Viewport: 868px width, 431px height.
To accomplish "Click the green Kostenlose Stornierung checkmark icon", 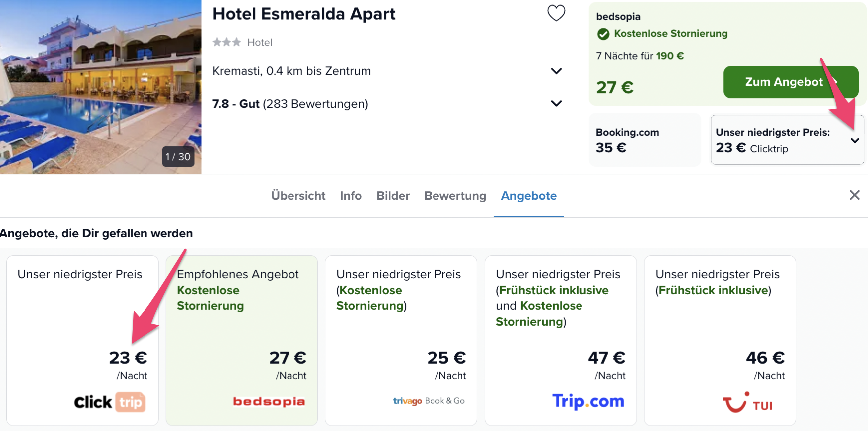I will [x=603, y=34].
